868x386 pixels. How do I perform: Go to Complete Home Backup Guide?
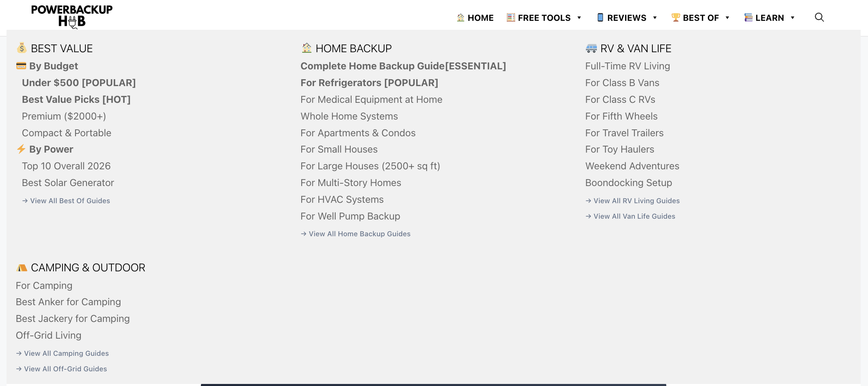(x=403, y=66)
